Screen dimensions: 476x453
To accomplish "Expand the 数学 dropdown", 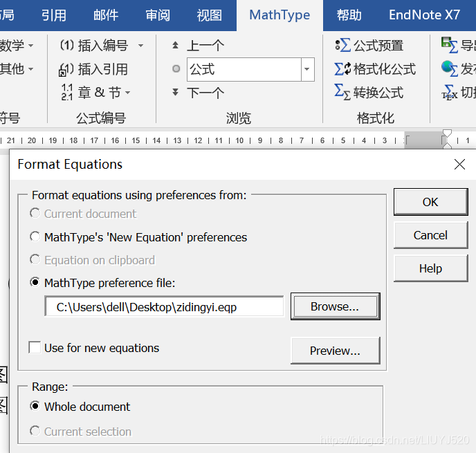I will (30, 46).
